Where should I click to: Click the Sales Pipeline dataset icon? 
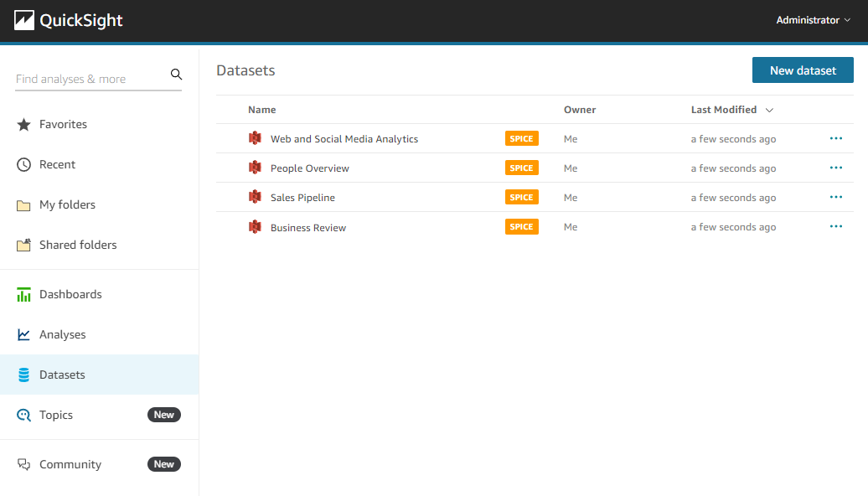[x=255, y=197]
